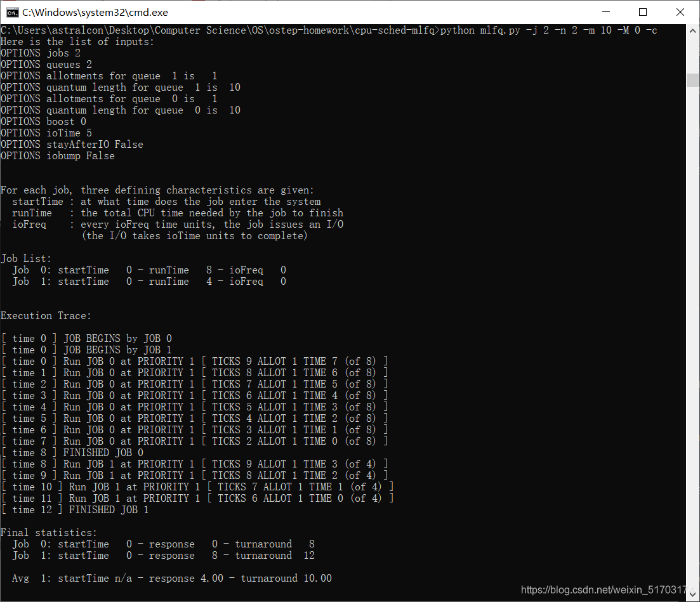Click the 'Final statistics:' heading

point(49,533)
